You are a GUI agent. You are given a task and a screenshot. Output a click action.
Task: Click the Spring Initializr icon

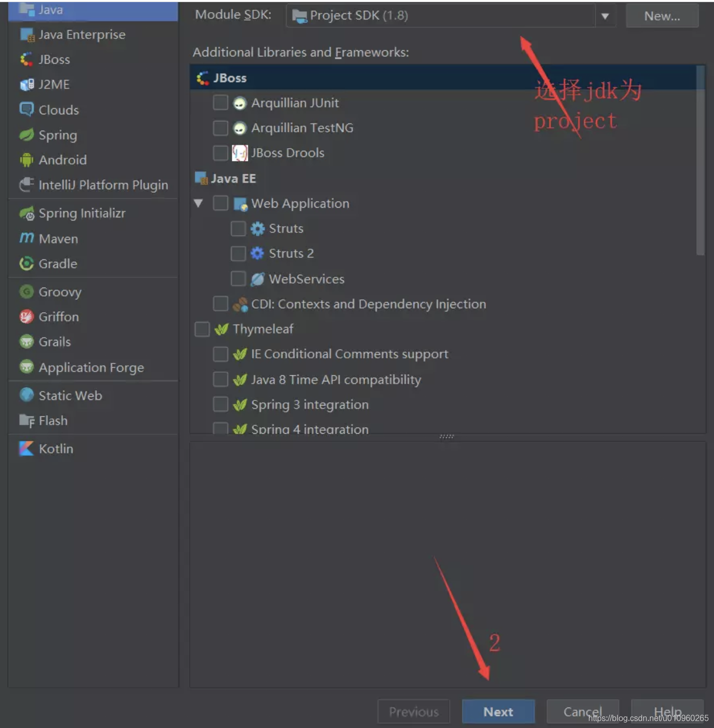point(27,213)
